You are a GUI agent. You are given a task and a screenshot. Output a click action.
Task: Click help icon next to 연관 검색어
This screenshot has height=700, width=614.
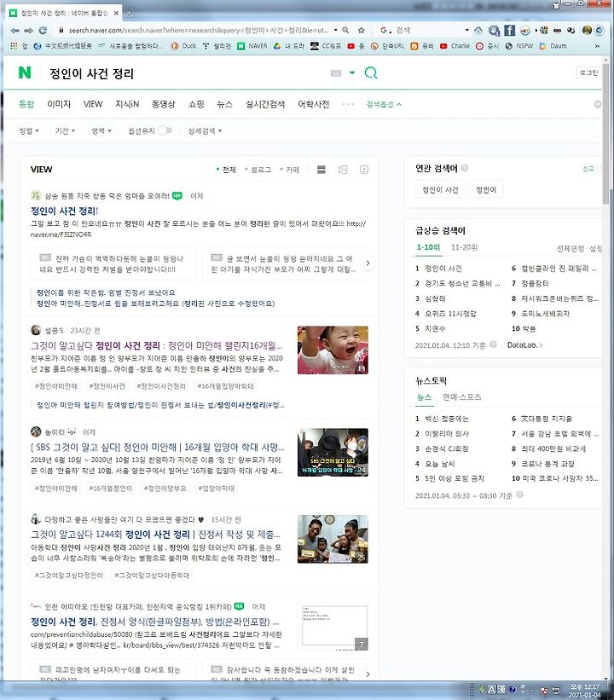click(465, 168)
